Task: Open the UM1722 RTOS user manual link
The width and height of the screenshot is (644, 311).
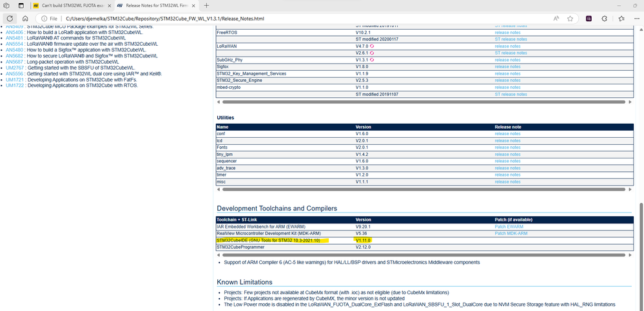Action: pyautogui.click(x=15, y=86)
